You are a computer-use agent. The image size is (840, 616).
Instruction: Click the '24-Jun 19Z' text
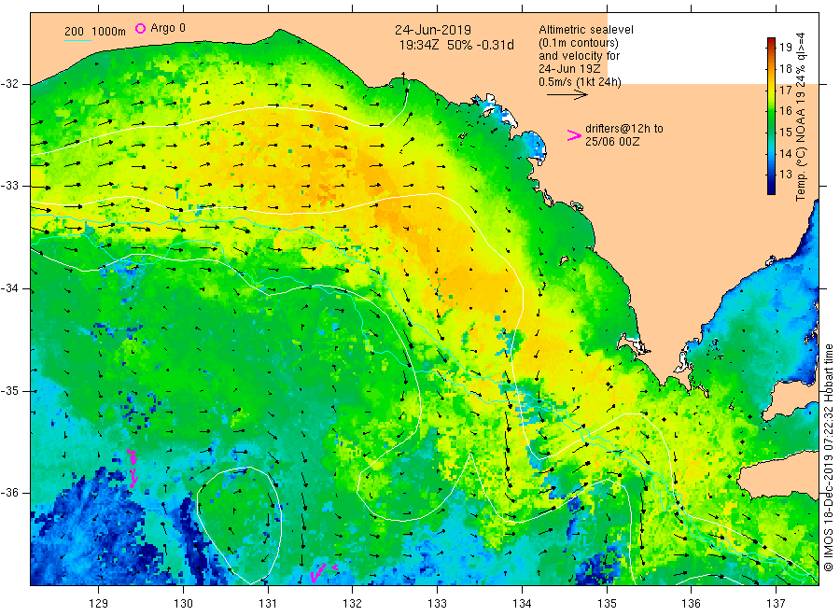569,69
